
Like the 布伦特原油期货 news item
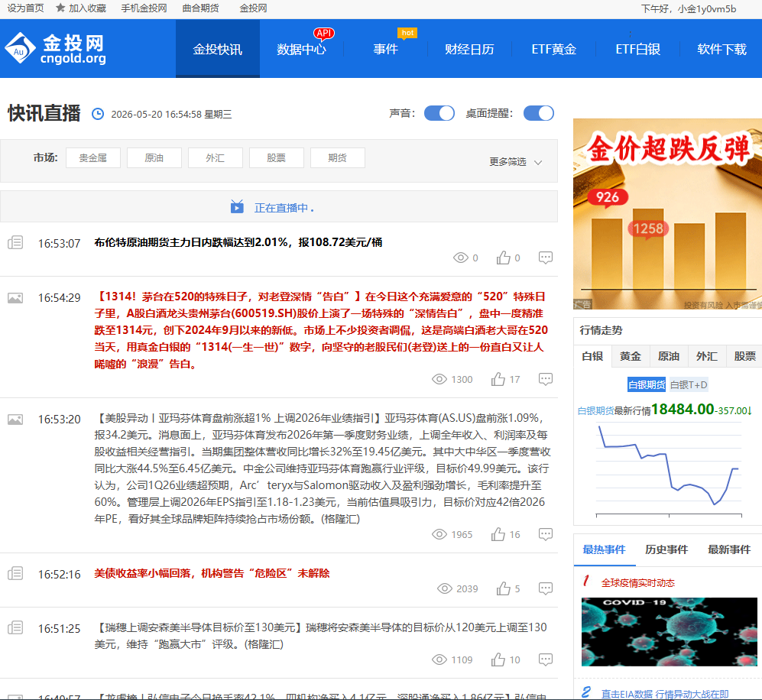[x=504, y=258]
